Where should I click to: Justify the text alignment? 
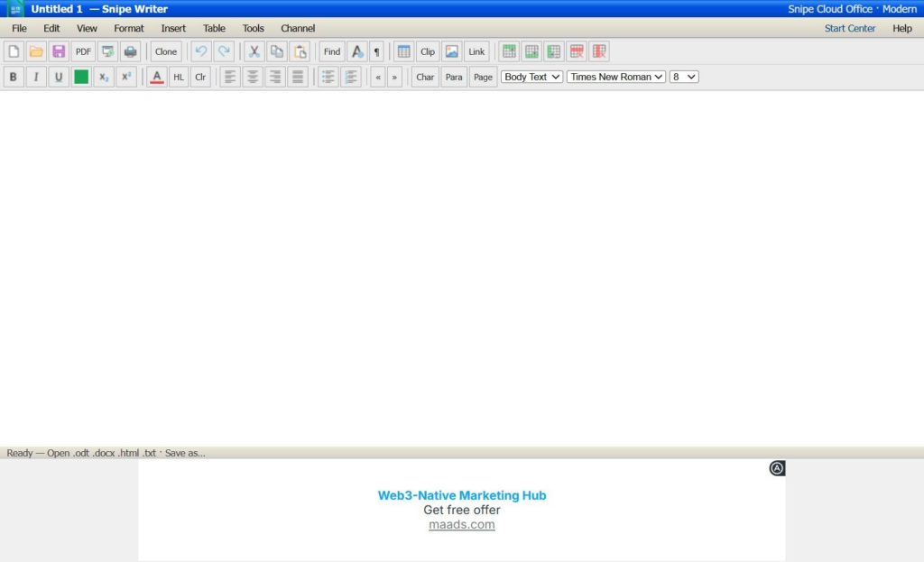(298, 77)
